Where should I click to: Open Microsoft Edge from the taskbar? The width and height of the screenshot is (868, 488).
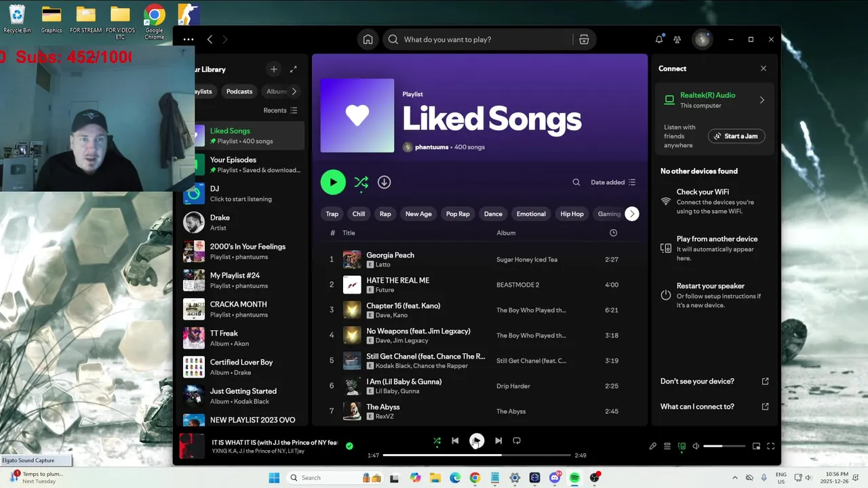click(x=455, y=478)
